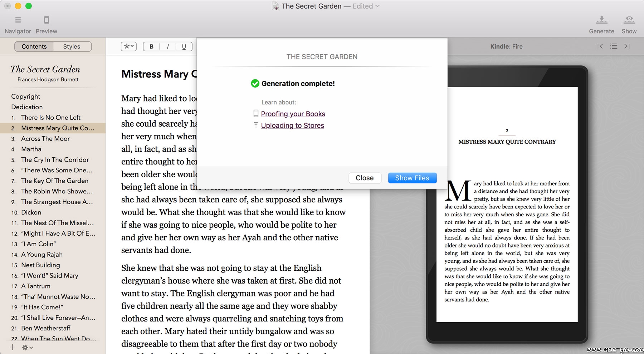The height and width of the screenshot is (354, 644).
Task: Select chapter Ben Weatherstaff
Action: tap(53, 329)
